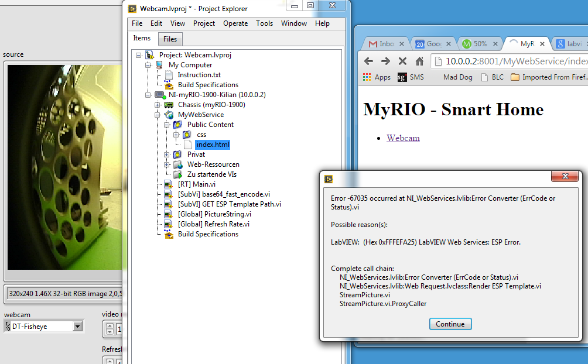This screenshot has height=364, width=588.
Task: Open the Tools menu
Action: point(264,23)
